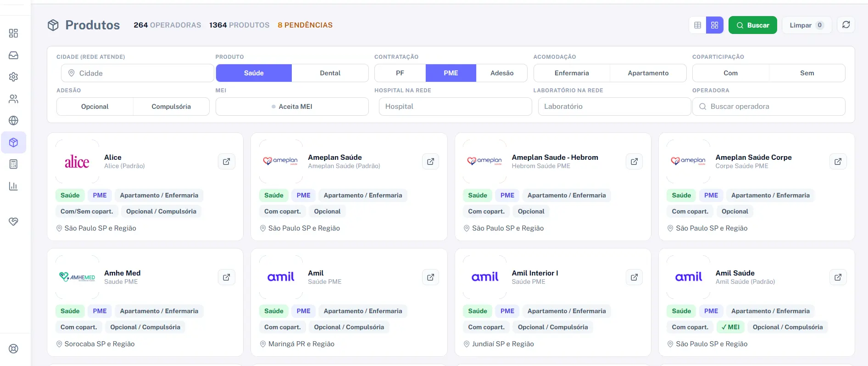The image size is (868, 366).
Task: Toggle Aceita MEI filter
Action: (x=292, y=107)
